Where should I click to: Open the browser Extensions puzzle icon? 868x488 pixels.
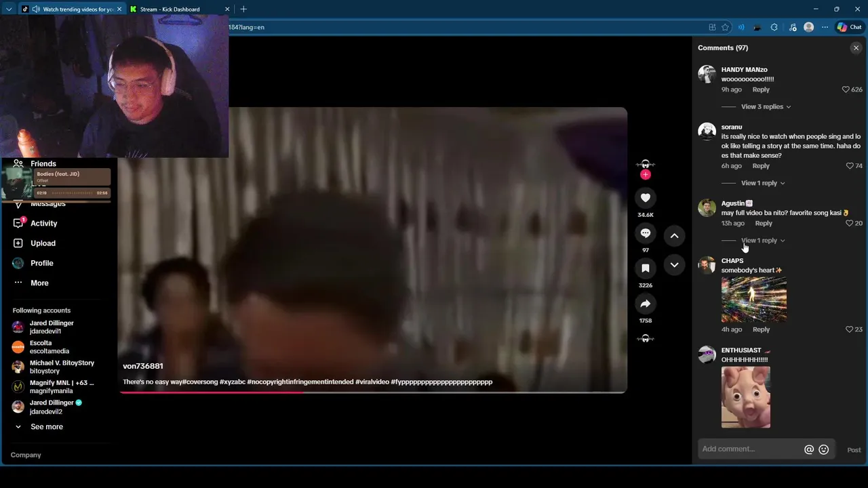774,27
